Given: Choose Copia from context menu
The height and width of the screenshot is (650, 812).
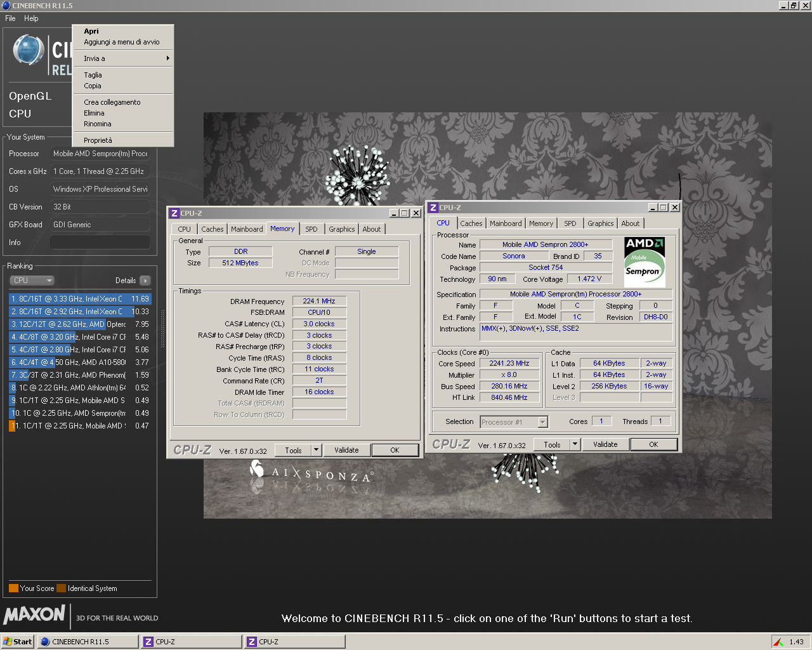Looking at the screenshot, I should coord(123,86).
